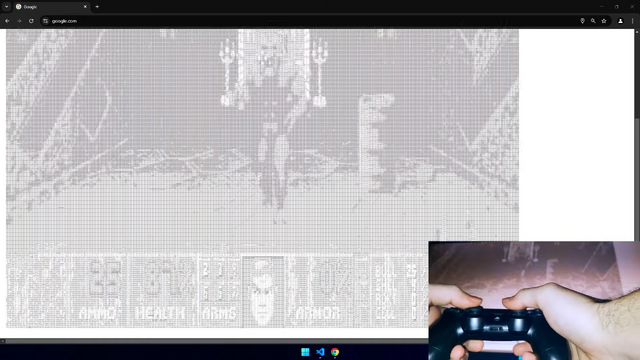Launch Visual Studio Code from the taskbar
This screenshot has height=360, width=640.
tap(320, 352)
